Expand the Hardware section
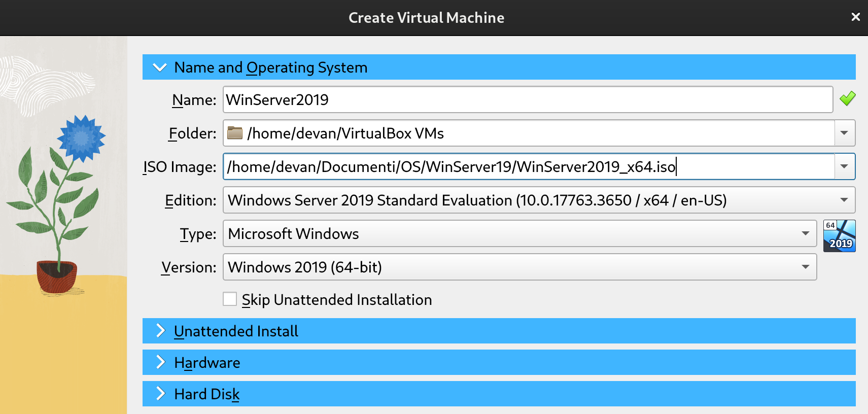Image resolution: width=868 pixels, height=414 pixels. coord(207,362)
